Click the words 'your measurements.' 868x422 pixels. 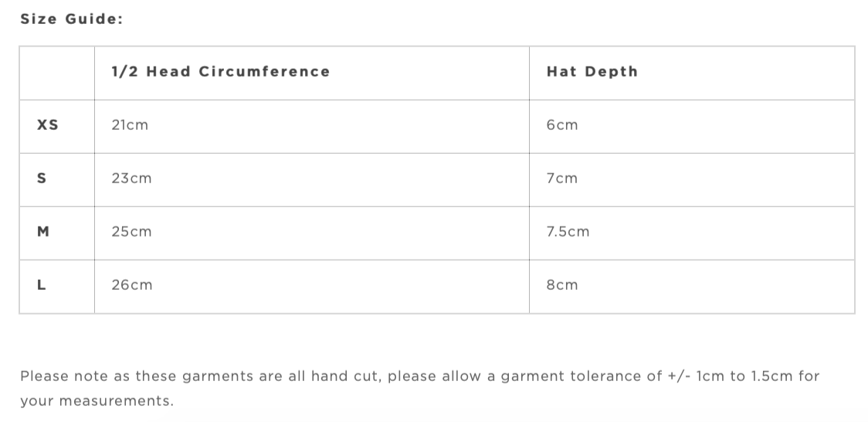coord(97,401)
